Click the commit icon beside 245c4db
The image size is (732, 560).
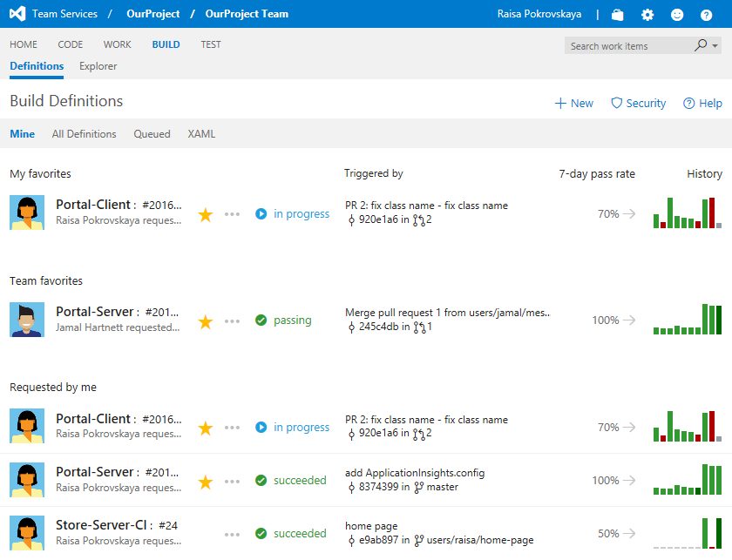[351, 327]
